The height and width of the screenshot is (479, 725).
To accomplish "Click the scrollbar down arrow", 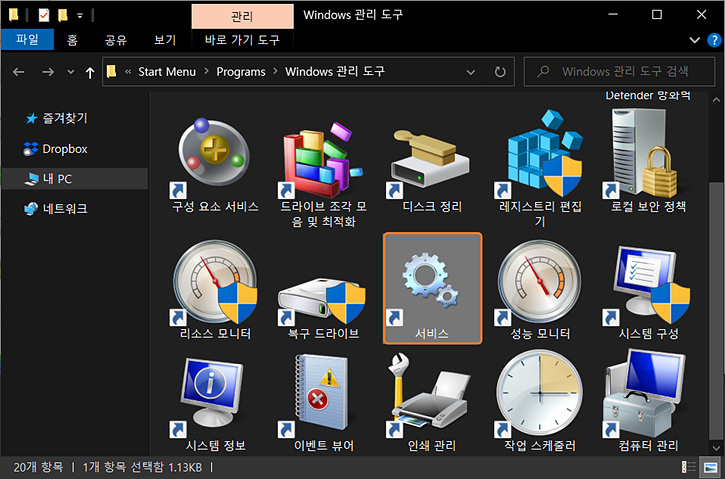I will [716, 448].
